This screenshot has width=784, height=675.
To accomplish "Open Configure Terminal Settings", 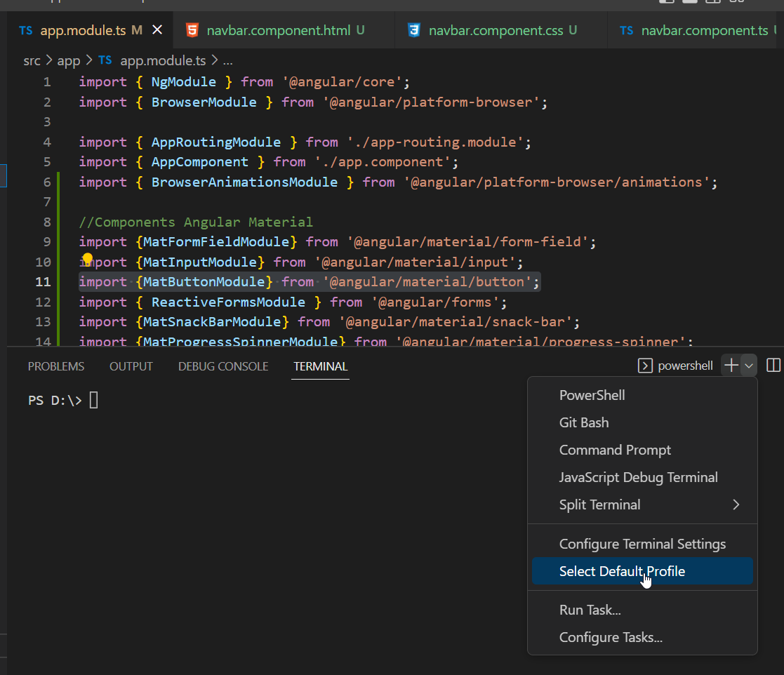I will pyautogui.click(x=642, y=544).
